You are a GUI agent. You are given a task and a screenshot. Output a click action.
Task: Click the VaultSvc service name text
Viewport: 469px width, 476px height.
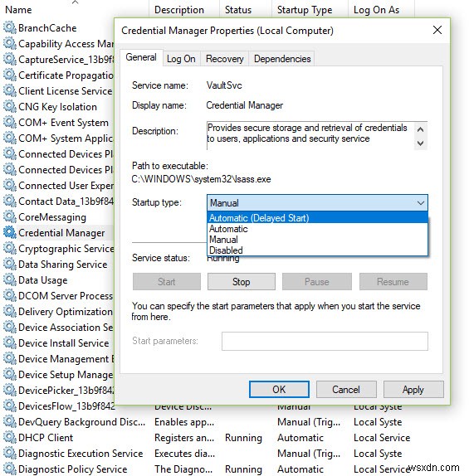224,85
